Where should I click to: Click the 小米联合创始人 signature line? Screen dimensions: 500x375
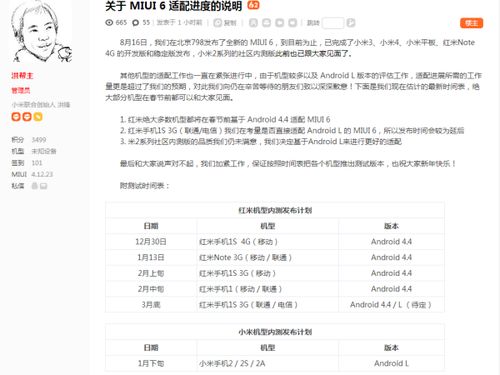[x=41, y=105]
